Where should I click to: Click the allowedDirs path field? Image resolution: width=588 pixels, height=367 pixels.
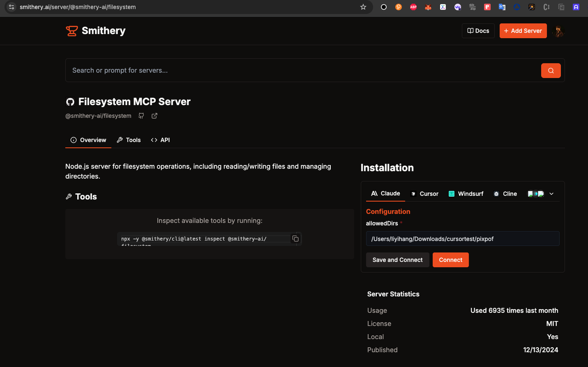[463, 239]
